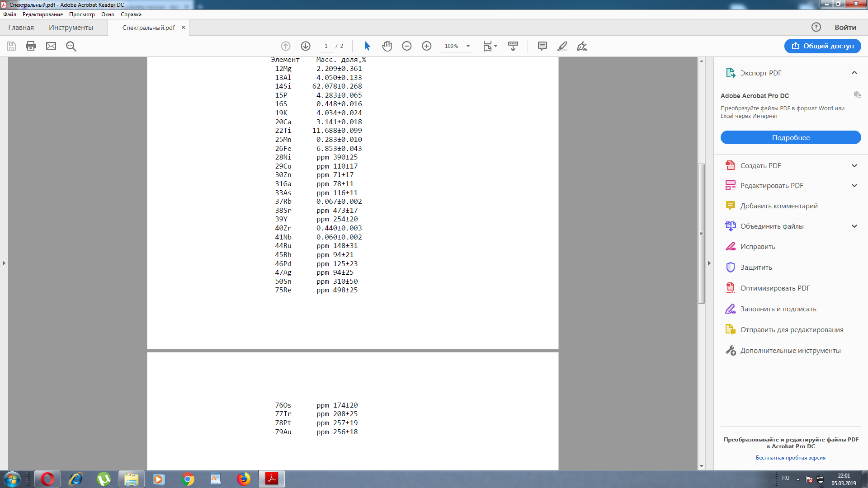The height and width of the screenshot is (488, 868).
Task: Open the 100% zoom level dropdown
Action: pos(468,46)
